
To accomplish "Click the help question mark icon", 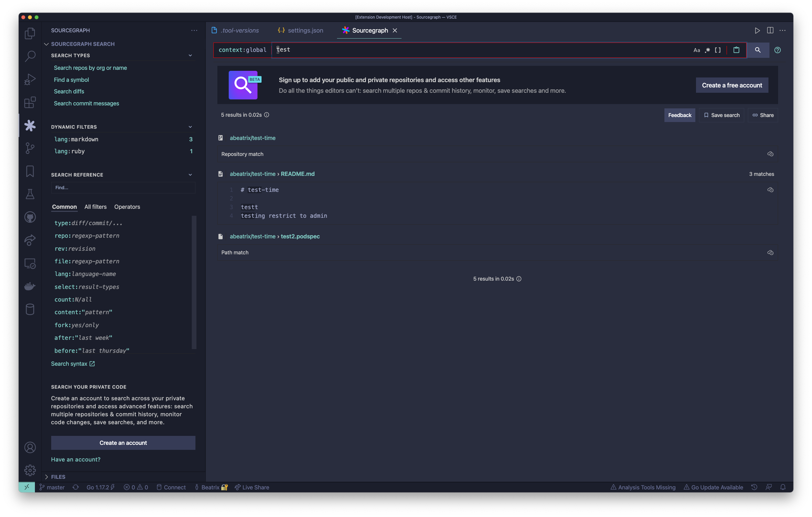I will coord(777,50).
